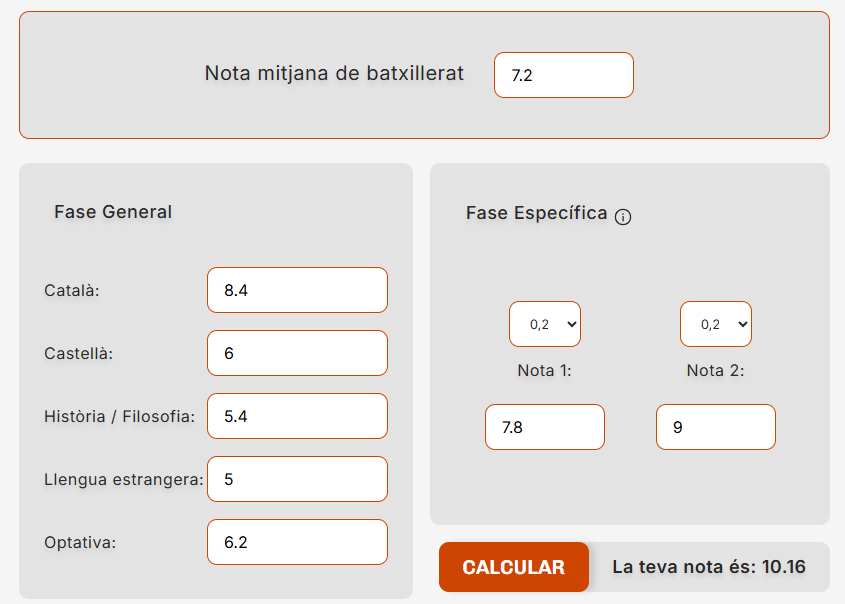Focus the Castellà grade field

pos(297,353)
